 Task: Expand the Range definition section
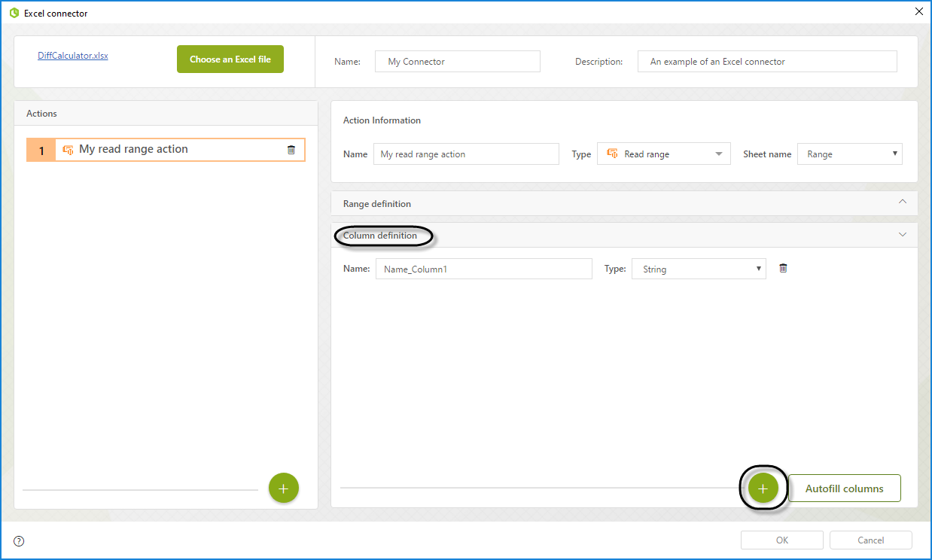(x=903, y=202)
